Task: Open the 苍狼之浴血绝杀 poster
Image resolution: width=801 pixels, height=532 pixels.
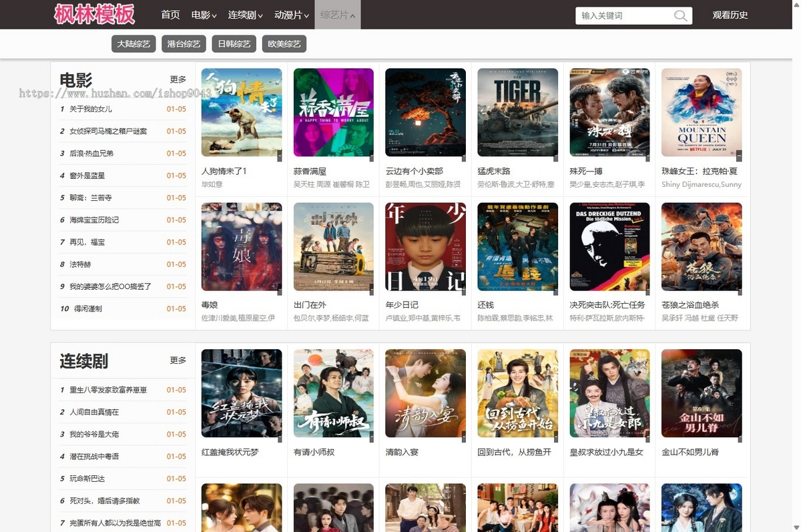Action: [x=702, y=247]
